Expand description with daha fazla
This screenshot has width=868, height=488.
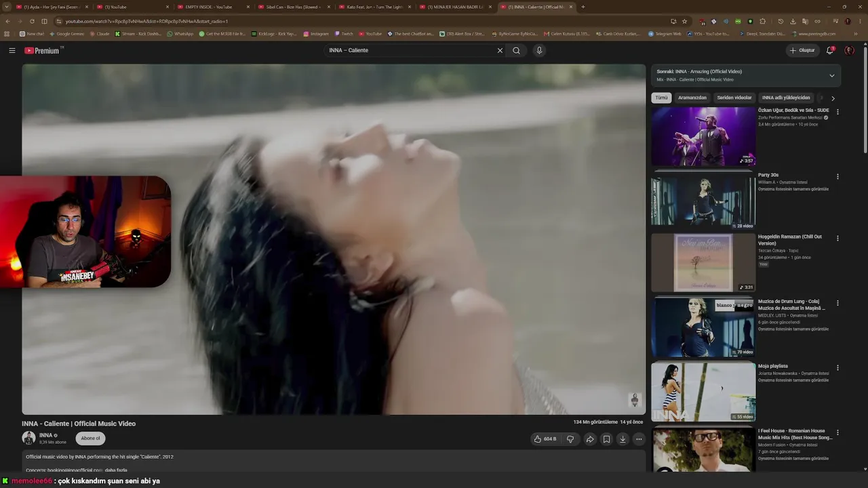click(x=116, y=470)
